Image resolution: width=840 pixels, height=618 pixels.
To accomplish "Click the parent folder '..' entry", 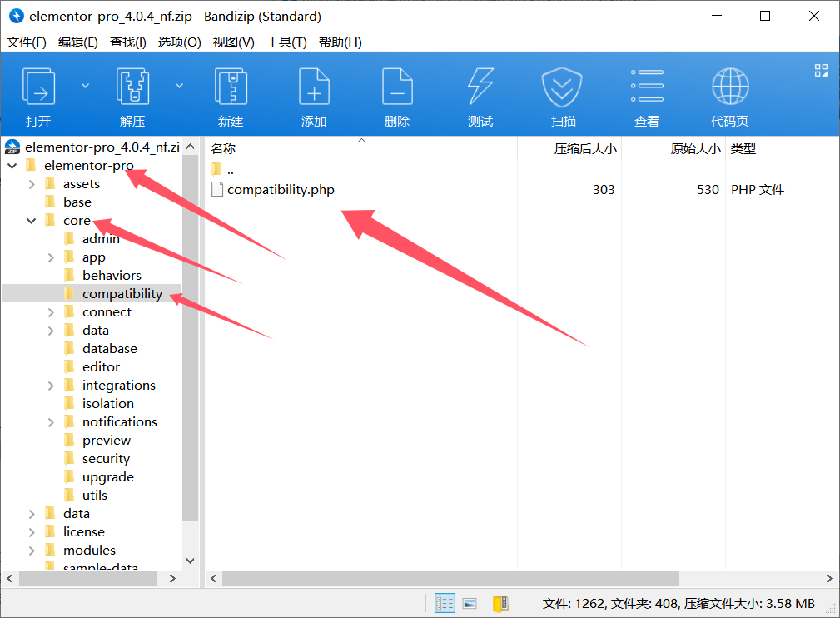I will pyautogui.click(x=223, y=171).
